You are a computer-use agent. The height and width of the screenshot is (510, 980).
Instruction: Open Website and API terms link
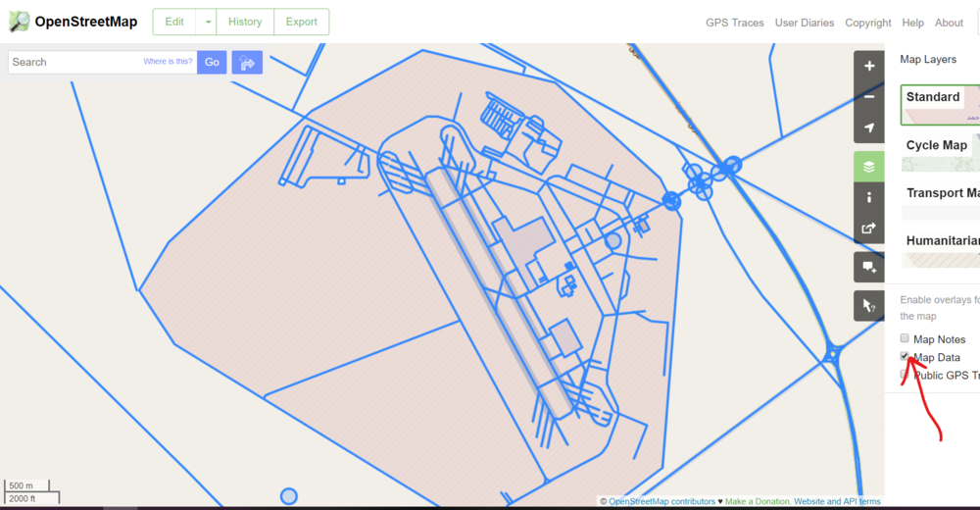[x=838, y=501]
